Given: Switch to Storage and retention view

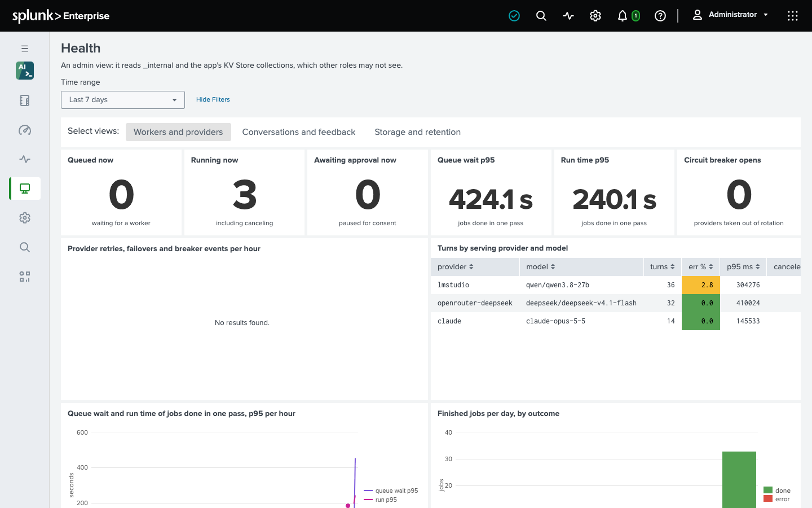Looking at the screenshot, I should 417,132.
